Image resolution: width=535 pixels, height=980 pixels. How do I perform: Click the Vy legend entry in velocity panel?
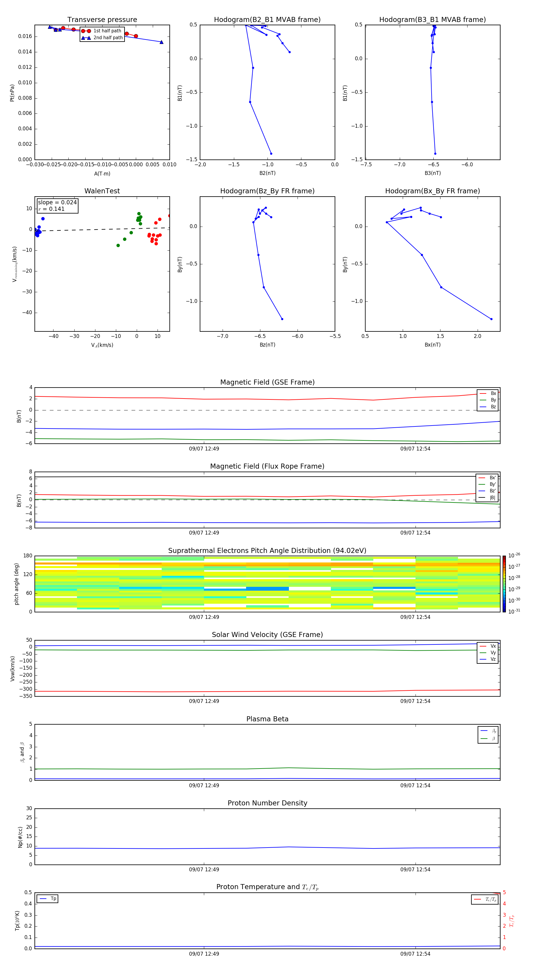(488, 652)
